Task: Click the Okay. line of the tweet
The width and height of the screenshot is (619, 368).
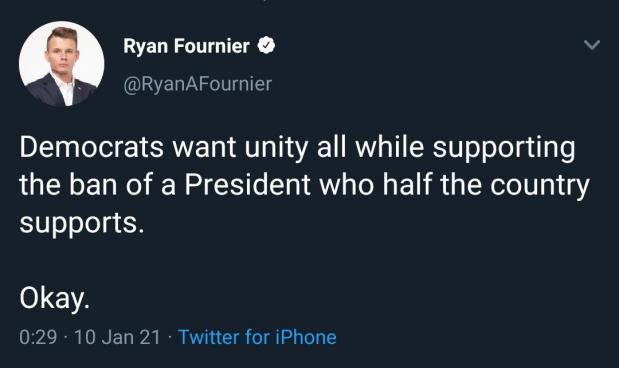Action: coord(55,299)
